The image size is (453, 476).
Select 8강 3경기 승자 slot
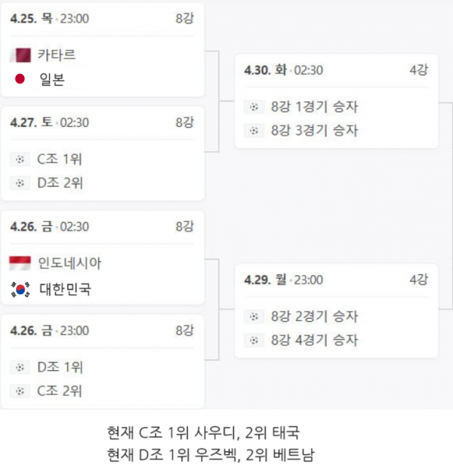point(314,131)
